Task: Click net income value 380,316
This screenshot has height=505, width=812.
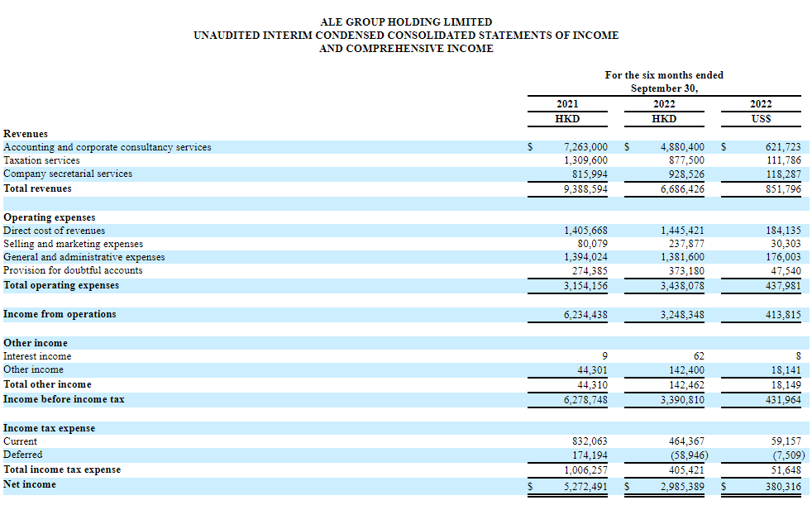Action: (783, 487)
